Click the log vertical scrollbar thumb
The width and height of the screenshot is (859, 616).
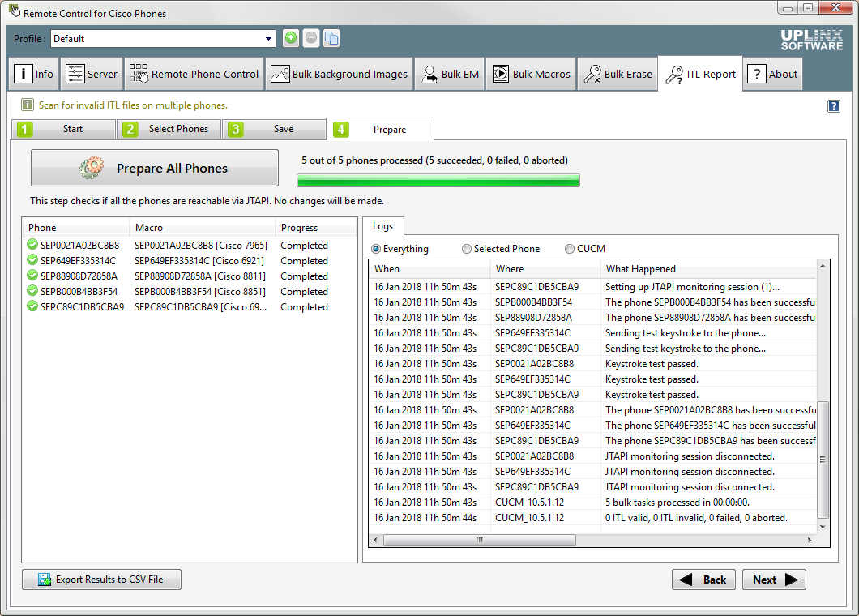(x=823, y=460)
